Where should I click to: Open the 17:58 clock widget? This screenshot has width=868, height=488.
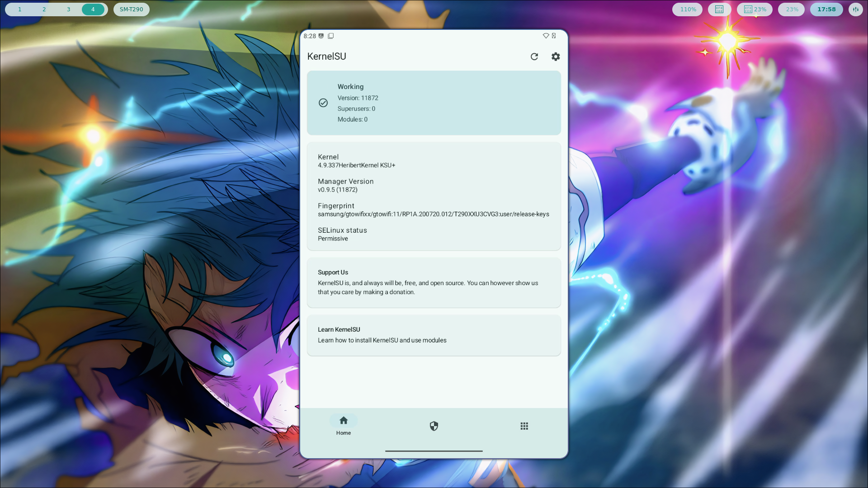click(826, 9)
